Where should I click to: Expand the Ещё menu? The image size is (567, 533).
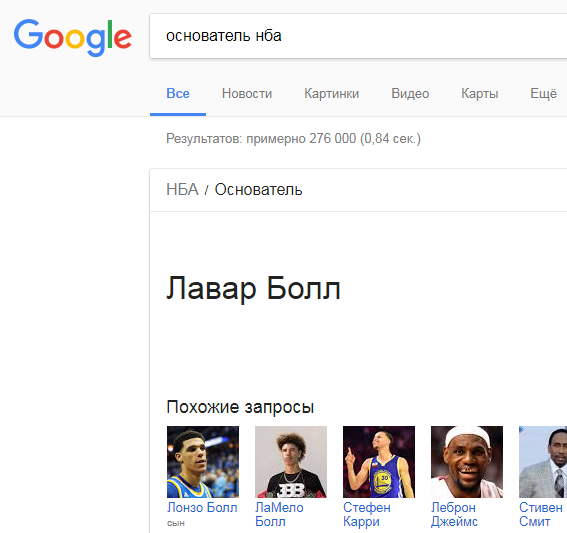[543, 93]
